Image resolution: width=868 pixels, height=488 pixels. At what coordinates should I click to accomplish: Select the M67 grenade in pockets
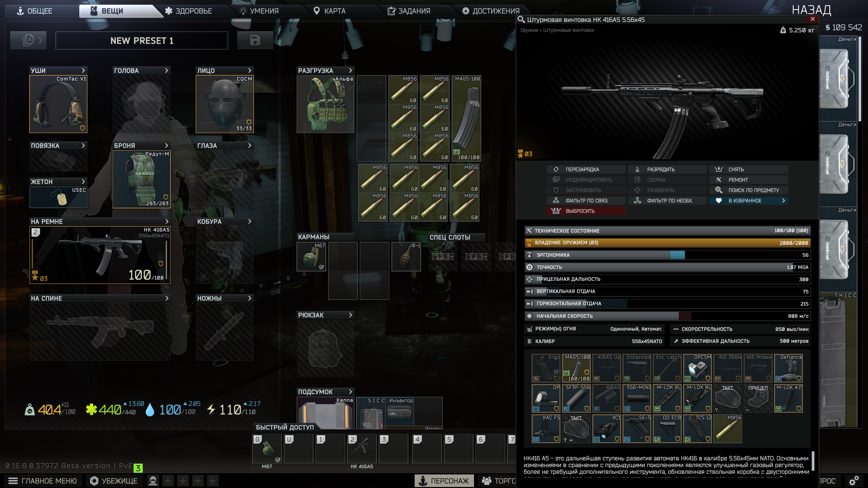click(x=311, y=257)
